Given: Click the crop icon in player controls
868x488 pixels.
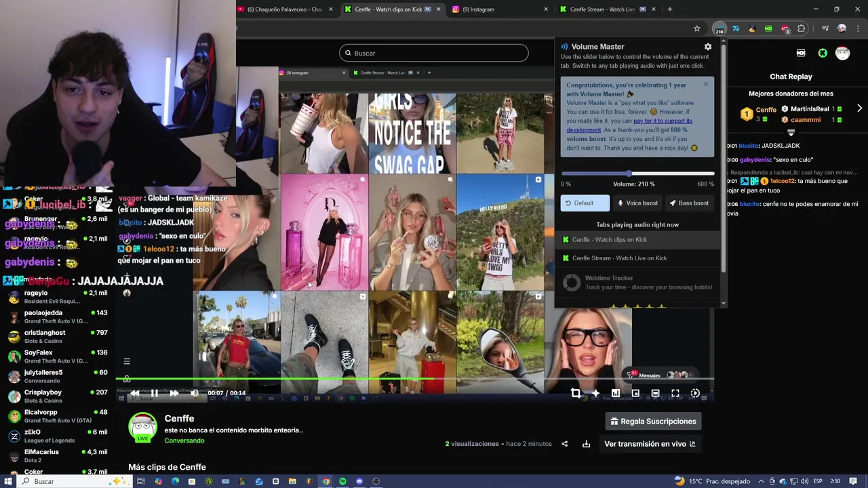Looking at the screenshot, I should 576,393.
